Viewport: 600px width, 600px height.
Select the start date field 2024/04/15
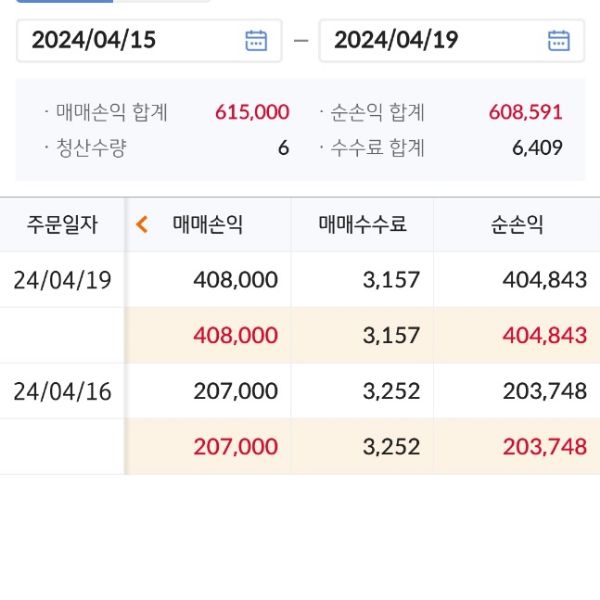tap(95, 40)
